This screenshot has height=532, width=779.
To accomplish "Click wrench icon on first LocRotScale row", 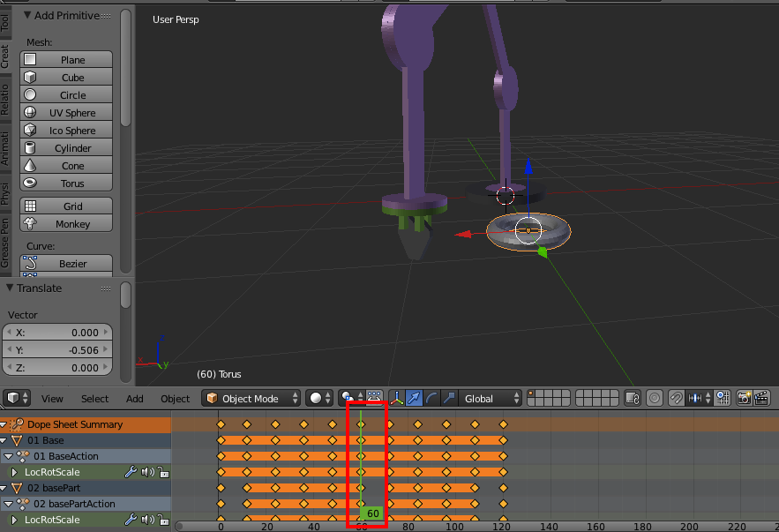I will 131,472.
